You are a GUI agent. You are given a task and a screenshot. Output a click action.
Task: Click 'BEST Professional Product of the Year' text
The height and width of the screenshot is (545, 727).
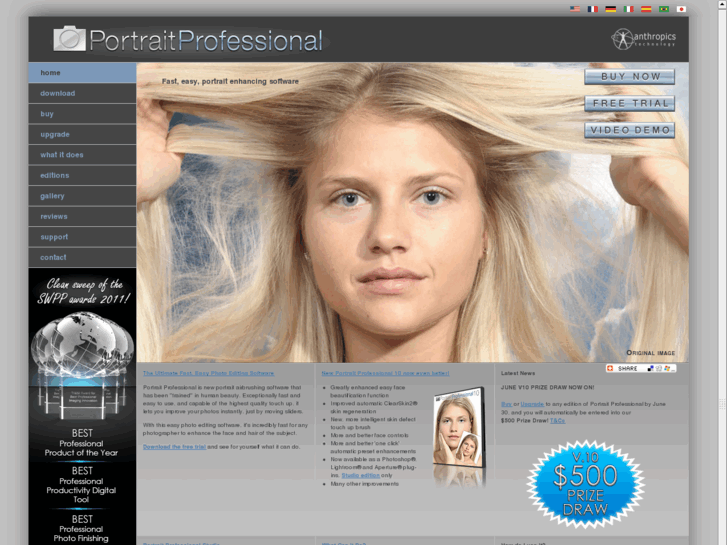pos(82,442)
